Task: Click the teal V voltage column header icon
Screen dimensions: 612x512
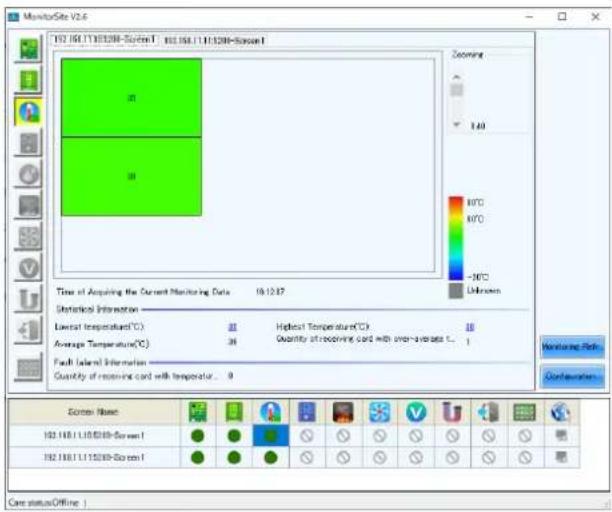Action: pos(416,412)
